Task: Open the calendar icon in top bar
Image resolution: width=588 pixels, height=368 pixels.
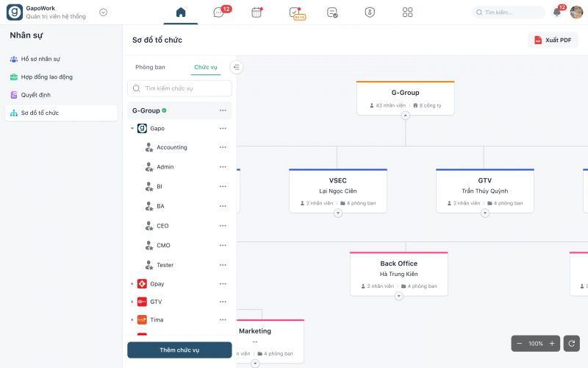Action: coord(257,13)
